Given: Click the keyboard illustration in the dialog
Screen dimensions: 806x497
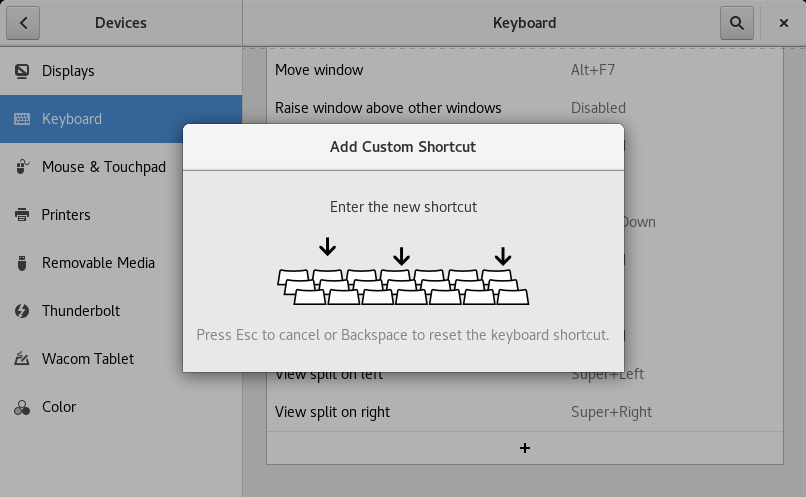Looking at the screenshot, I should 403,286.
